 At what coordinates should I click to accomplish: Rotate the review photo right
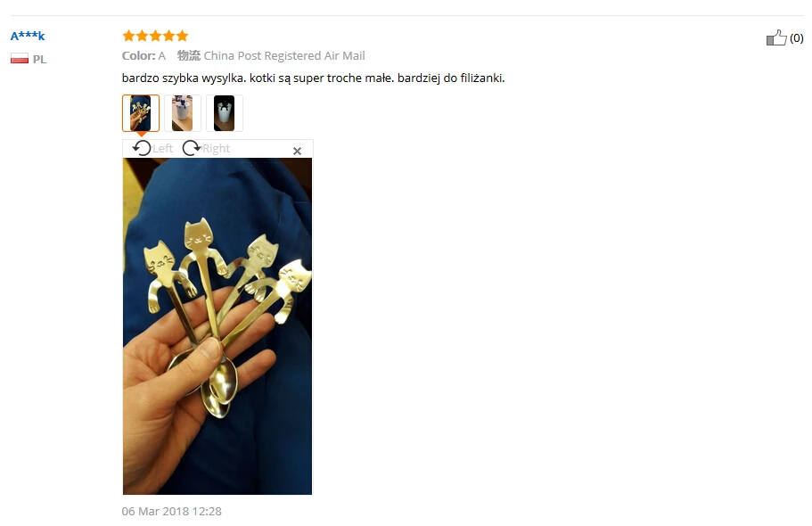pos(192,148)
